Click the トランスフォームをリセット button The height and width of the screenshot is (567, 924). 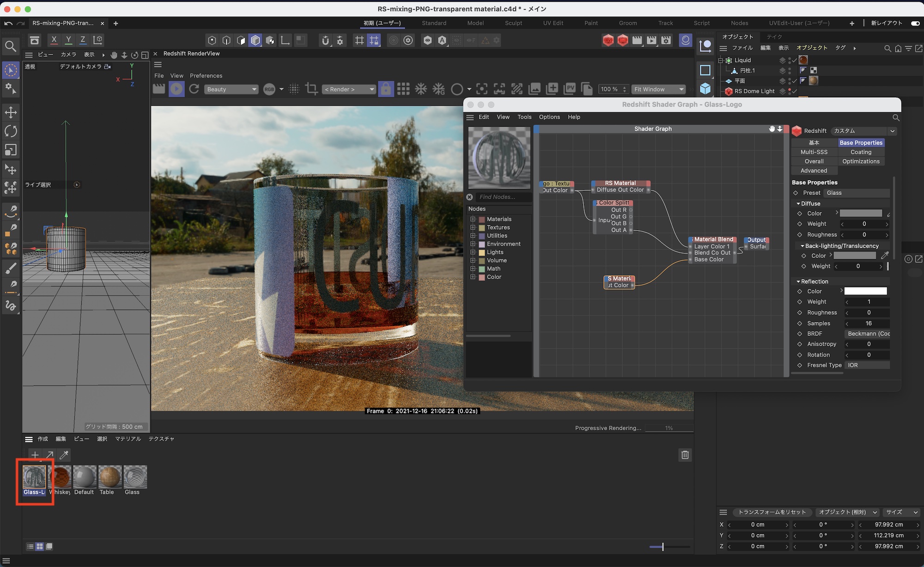[772, 512]
